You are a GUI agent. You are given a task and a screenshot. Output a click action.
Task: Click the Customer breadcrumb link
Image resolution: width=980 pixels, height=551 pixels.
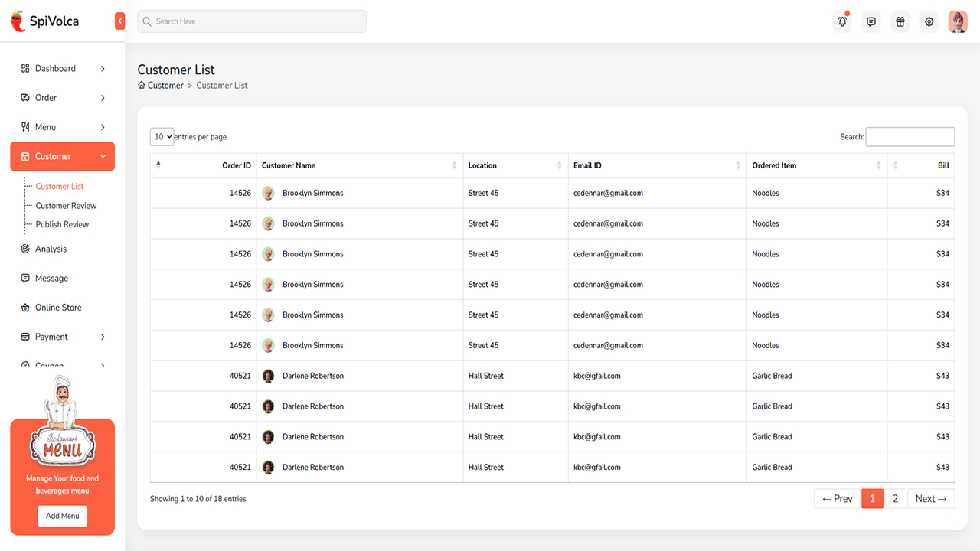[165, 85]
